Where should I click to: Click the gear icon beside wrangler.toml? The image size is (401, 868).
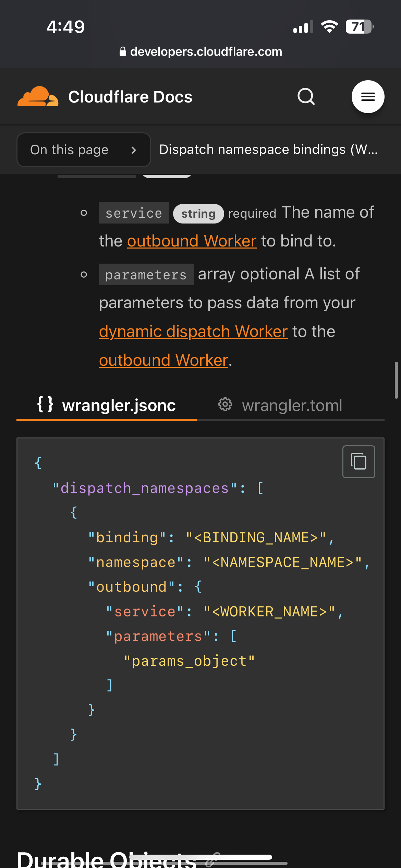225,405
